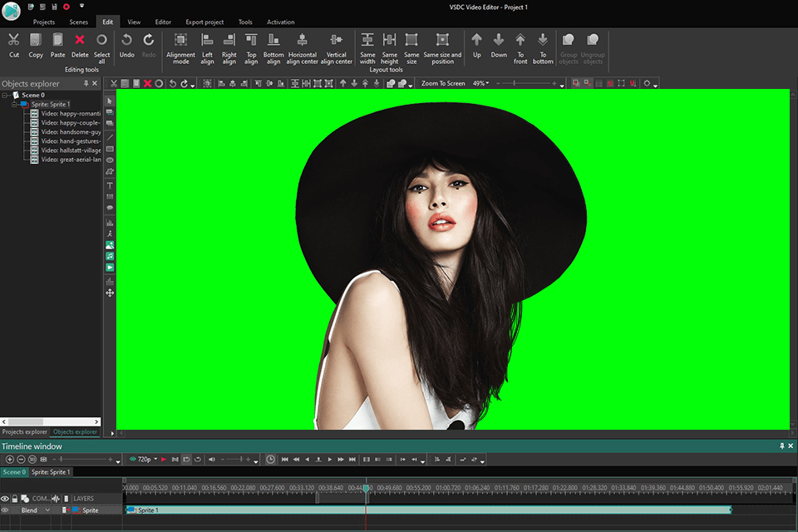Select the Sprite: Sprite 1 timeline tab
Screen dimensions: 798x532
(51, 472)
